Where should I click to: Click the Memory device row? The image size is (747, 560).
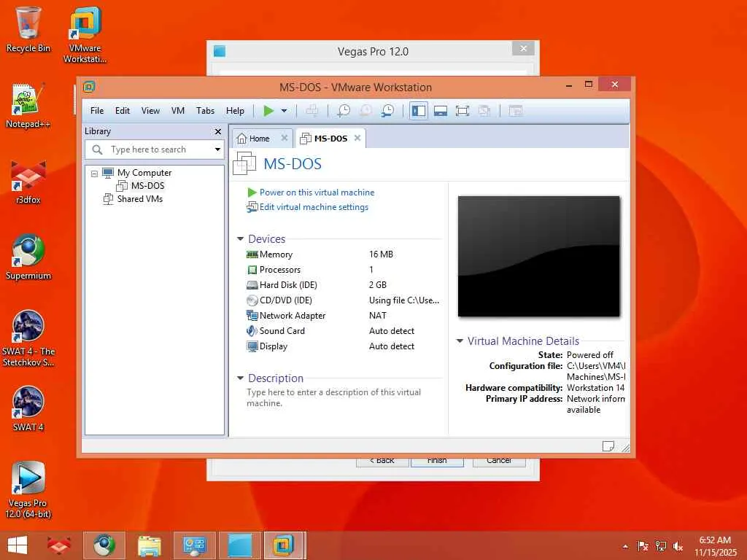(344, 254)
